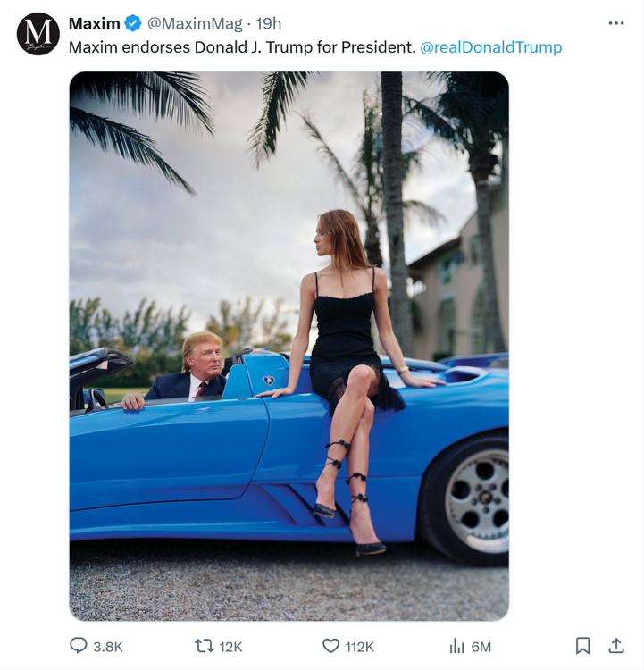Click the blue verified badge
The image size is (644, 670).
[132, 24]
